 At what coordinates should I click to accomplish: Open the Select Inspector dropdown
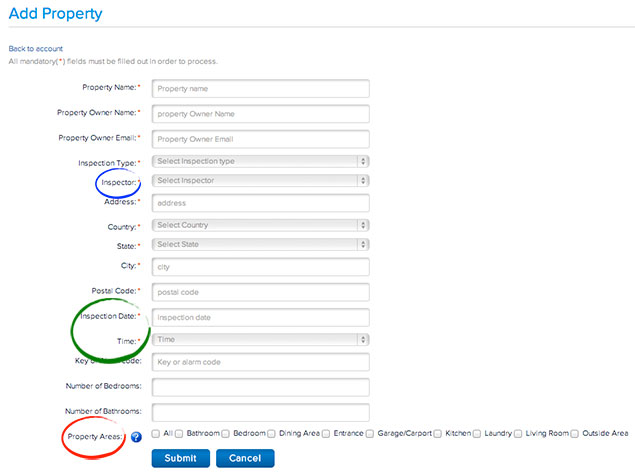coord(260,181)
